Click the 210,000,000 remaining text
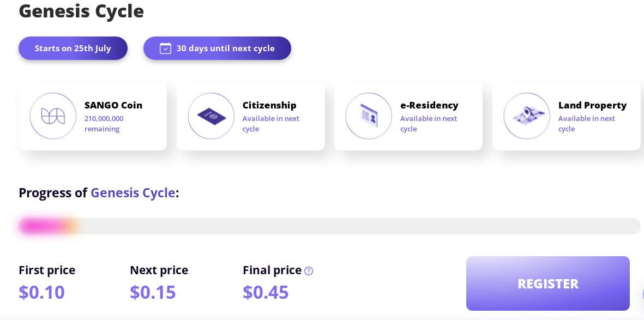Viewport: 644px width, 320px height. [x=104, y=124]
